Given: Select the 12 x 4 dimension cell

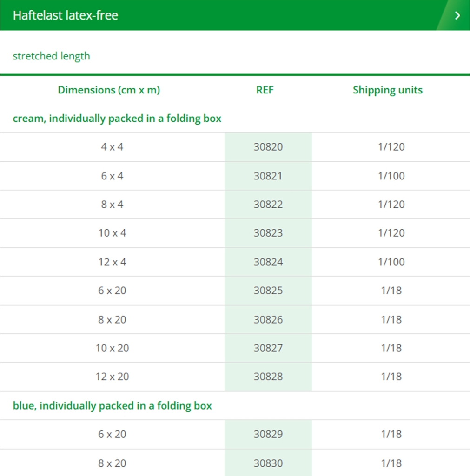Looking at the screenshot, I should coord(113,262).
